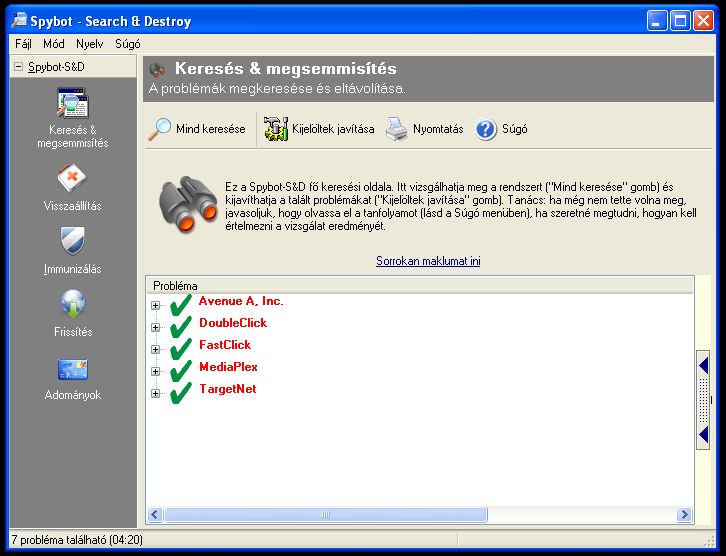Maximize the Spybot window
The image size is (726, 556).
[x=680, y=21]
